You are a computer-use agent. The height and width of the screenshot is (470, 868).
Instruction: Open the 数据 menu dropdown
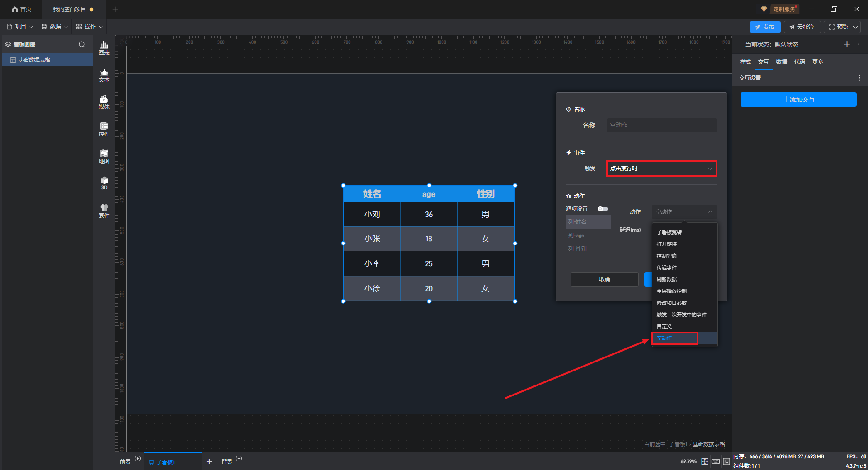(x=55, y=27)
